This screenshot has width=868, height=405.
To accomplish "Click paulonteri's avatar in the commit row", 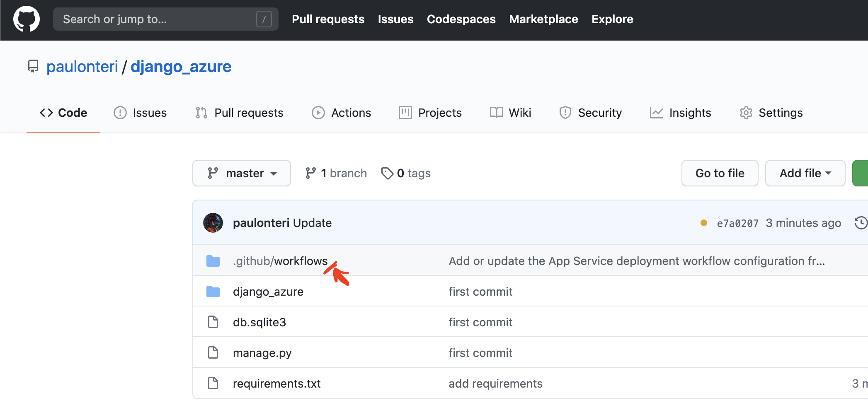I will 213,222.
